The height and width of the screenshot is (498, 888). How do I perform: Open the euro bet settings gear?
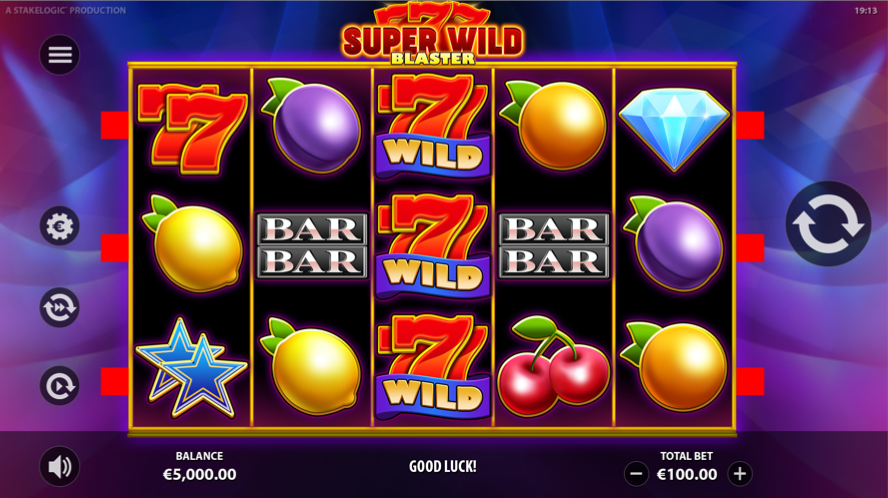click(x=59, y=226)
